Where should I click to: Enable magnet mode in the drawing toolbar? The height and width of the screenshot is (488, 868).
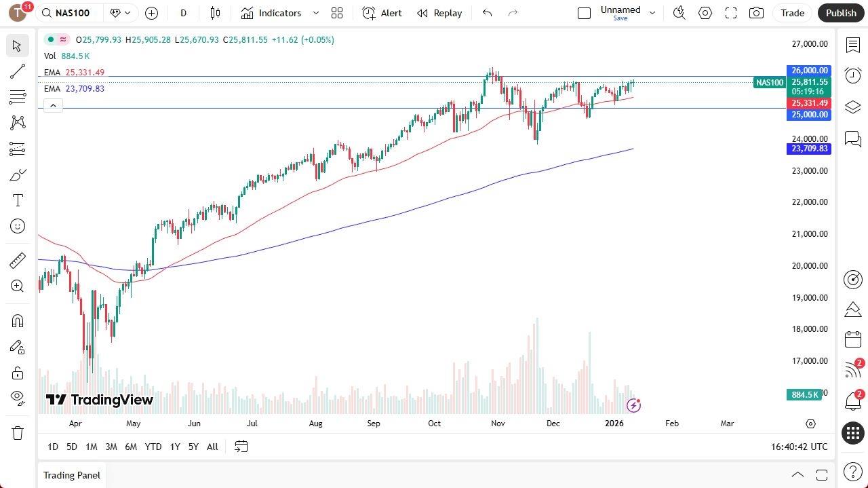[x=18, y=320]
